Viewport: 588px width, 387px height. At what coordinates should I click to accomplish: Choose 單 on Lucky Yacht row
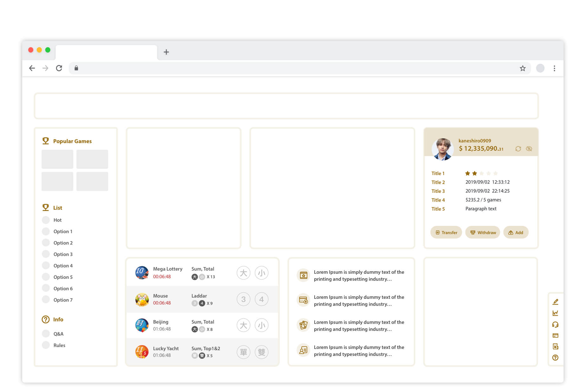coord(244,352)
